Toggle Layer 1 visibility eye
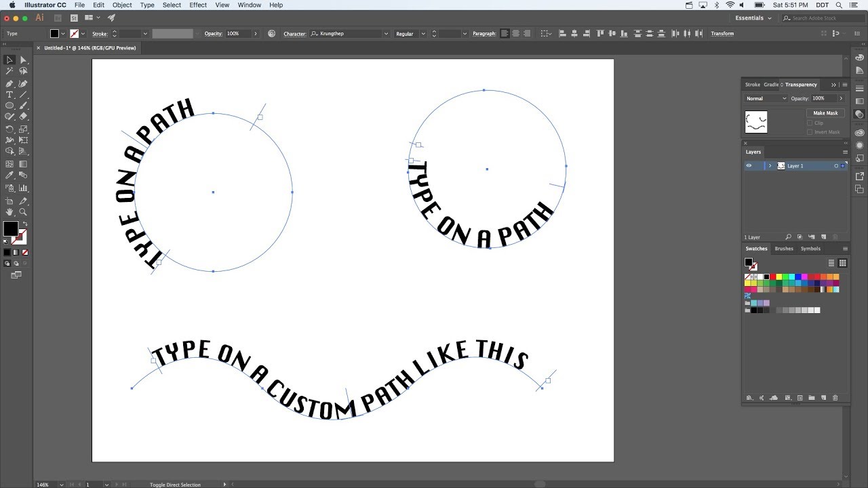 (749, 165)
